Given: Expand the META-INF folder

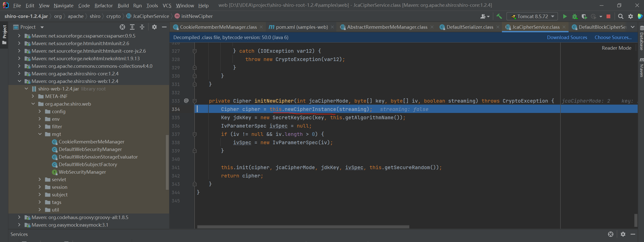Looking at the screenshot, I should pos(33,96).
